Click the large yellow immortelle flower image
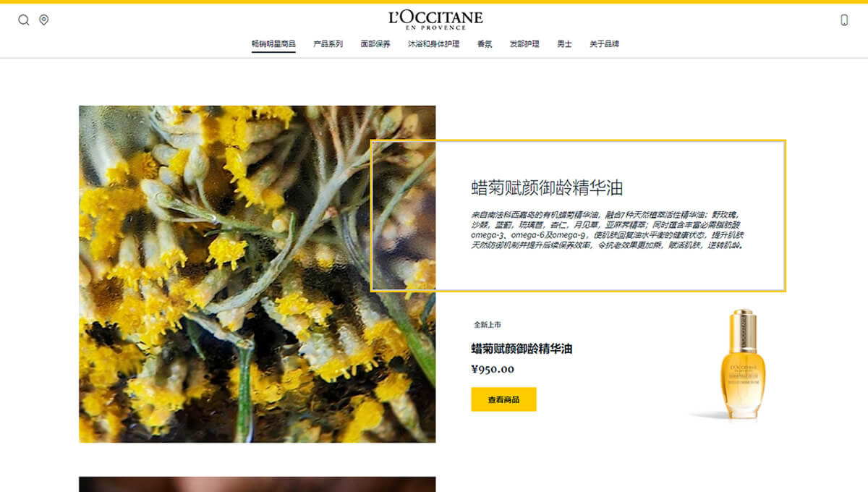The image size is (868, 492). pyautogui.click(x=258, y=274)
